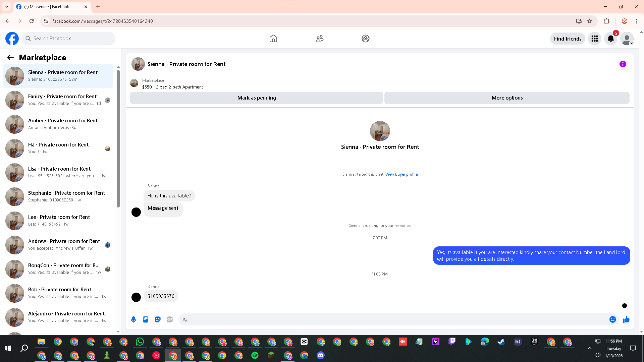Open the Friends tab
Image resolution: width=644 pixels, height=362 pixels.
coord(319,39)
